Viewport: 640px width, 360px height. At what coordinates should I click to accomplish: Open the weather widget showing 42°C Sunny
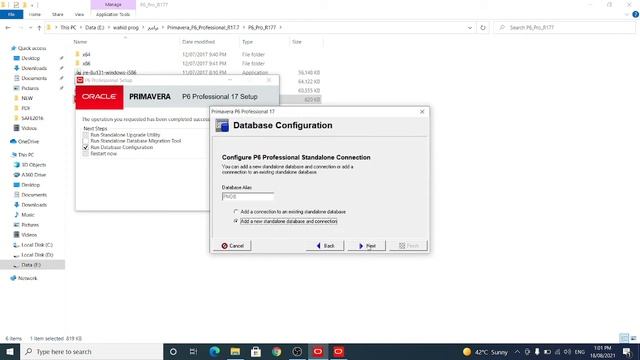(485, 351)
